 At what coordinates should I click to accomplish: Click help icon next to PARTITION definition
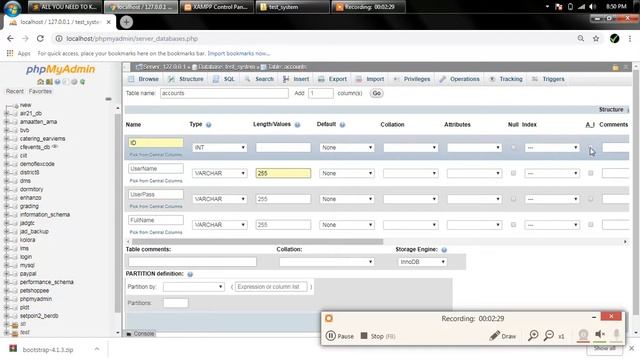tap(190, 274)
